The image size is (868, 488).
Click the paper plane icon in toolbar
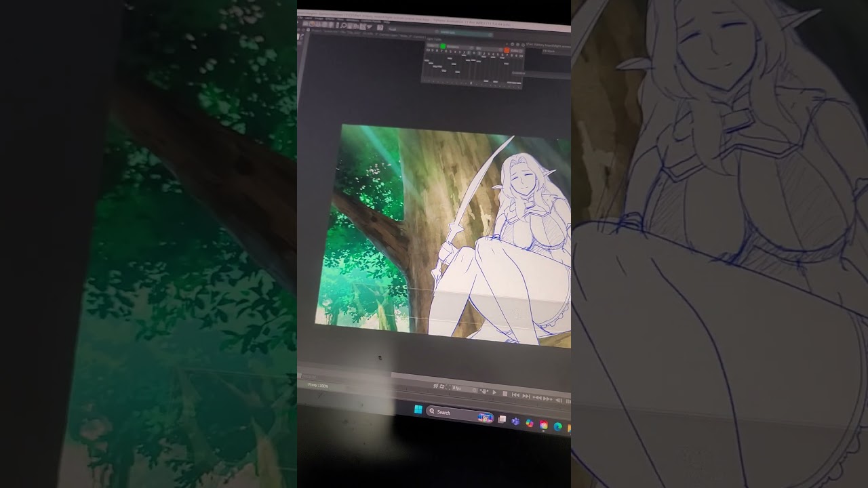tap(369, 28)
